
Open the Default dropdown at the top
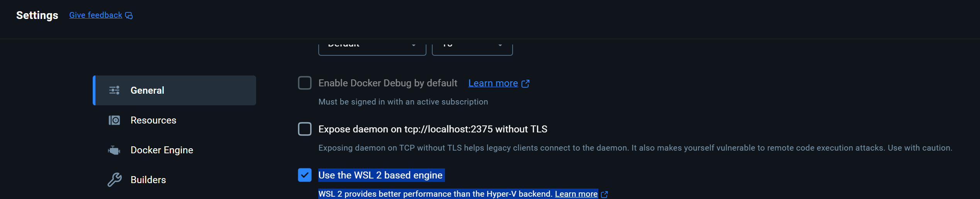coord(372,47)
